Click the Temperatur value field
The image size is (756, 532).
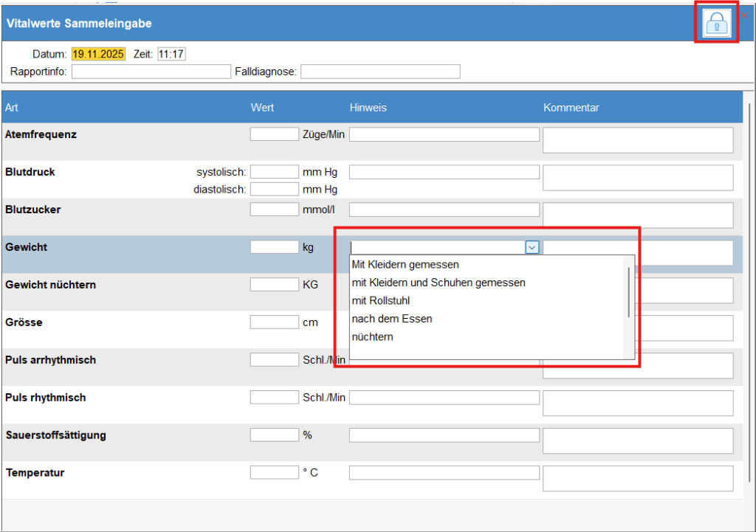pyautogui.click(x=274, y=472)
